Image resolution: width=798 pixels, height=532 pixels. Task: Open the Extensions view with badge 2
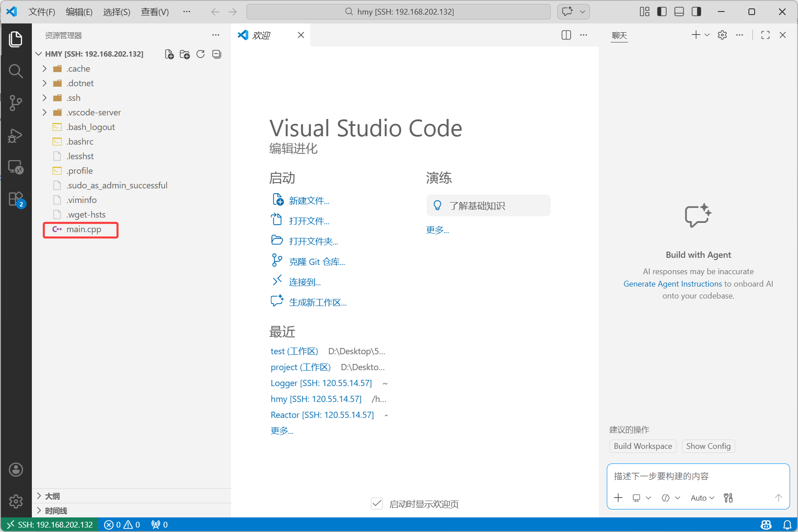point(16,199)
